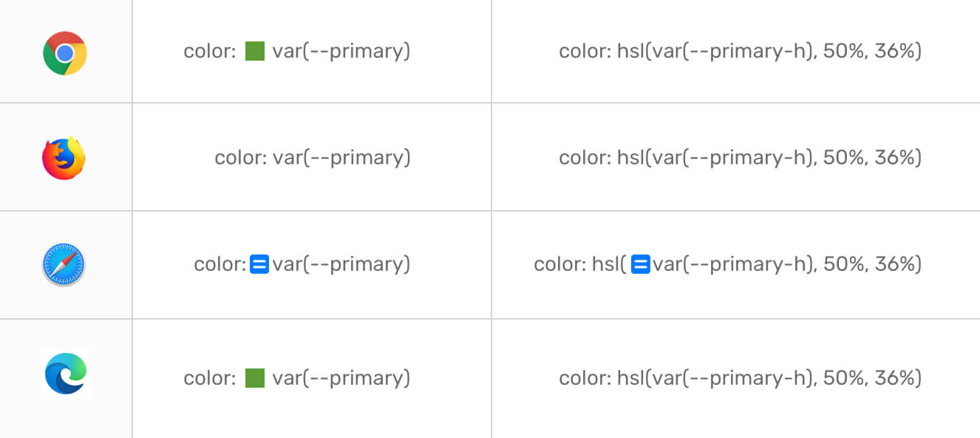Click the 50% saturation value in Firefox row
This screenshot has height=438, width=980.
[x=843, y=158]
